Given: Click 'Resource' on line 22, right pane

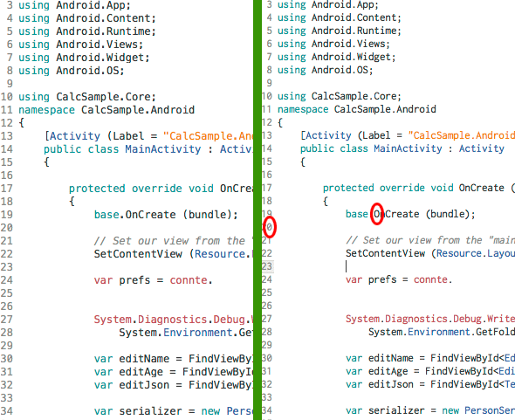Looking at the screenshot, I should (x=459, y=253).
